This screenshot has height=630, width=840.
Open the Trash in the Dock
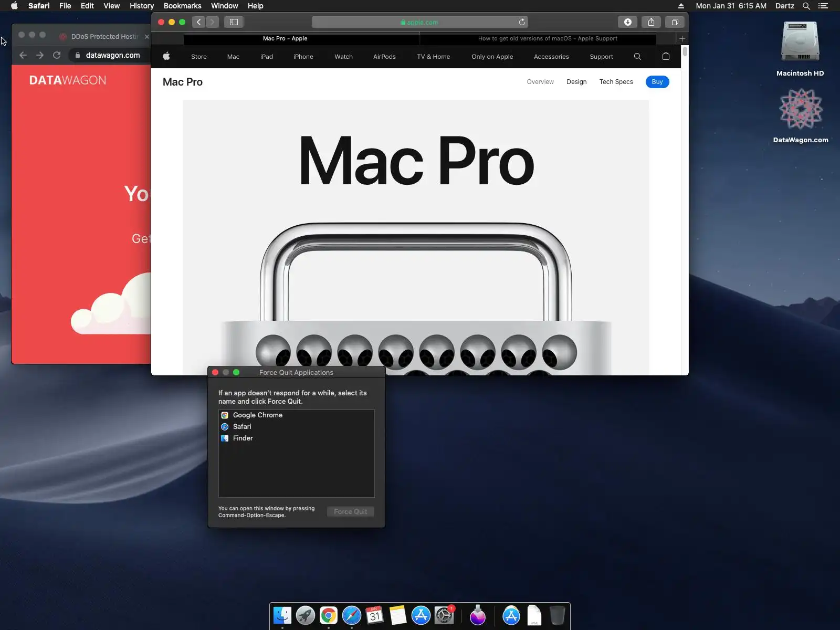pyautogui.click(x=558, y=615)
